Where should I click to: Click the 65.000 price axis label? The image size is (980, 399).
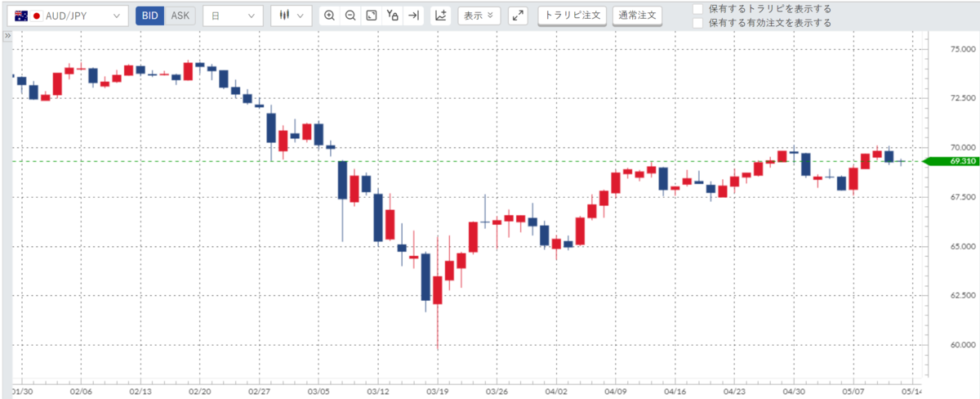click(x=964, y=246)
